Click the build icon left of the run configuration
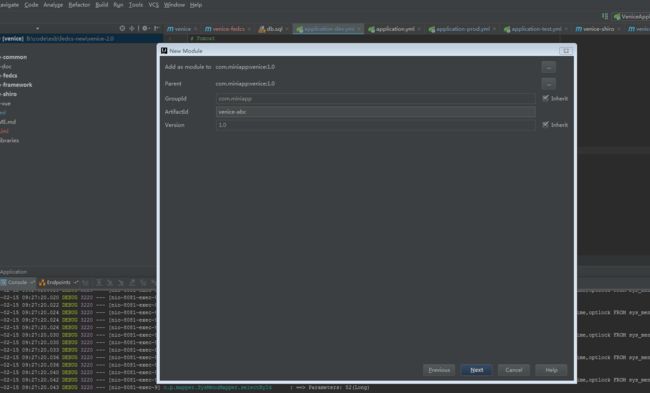This screenshot has height=393, width=650. [605, 16]
